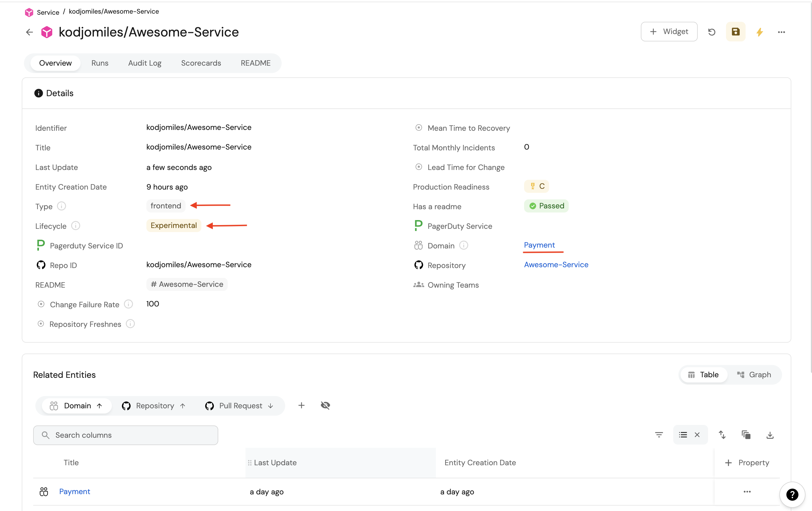Image resolution: width=812 pixels, height=511 pixels.
Task: Click the undo/reset changes icon
Action: point(712,32)
